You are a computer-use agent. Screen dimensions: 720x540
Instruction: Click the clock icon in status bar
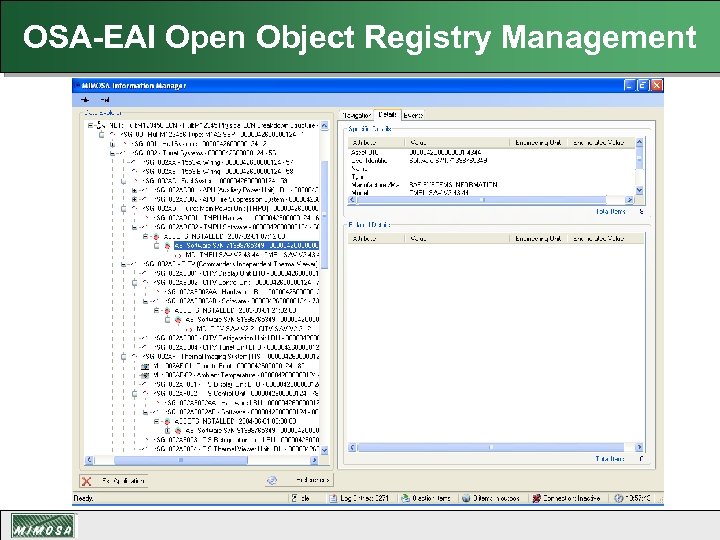tap(619, 498)
